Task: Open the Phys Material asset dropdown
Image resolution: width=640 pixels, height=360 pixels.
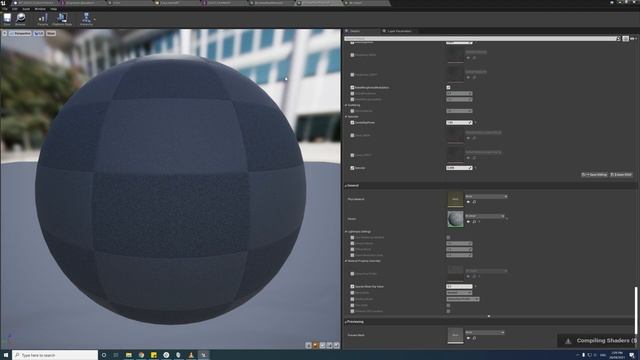Action: [x=486, y=196]
